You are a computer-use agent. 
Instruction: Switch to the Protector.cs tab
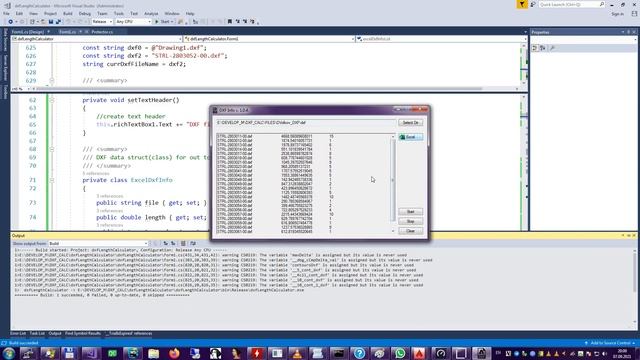pyautogui.click(x=102, y=32)
